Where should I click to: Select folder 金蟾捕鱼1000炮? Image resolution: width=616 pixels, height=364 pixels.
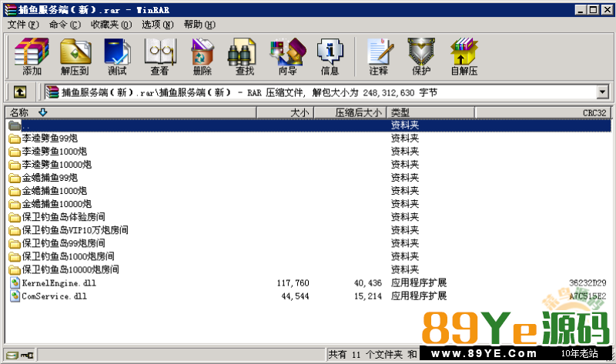click(x=54, y=191)
